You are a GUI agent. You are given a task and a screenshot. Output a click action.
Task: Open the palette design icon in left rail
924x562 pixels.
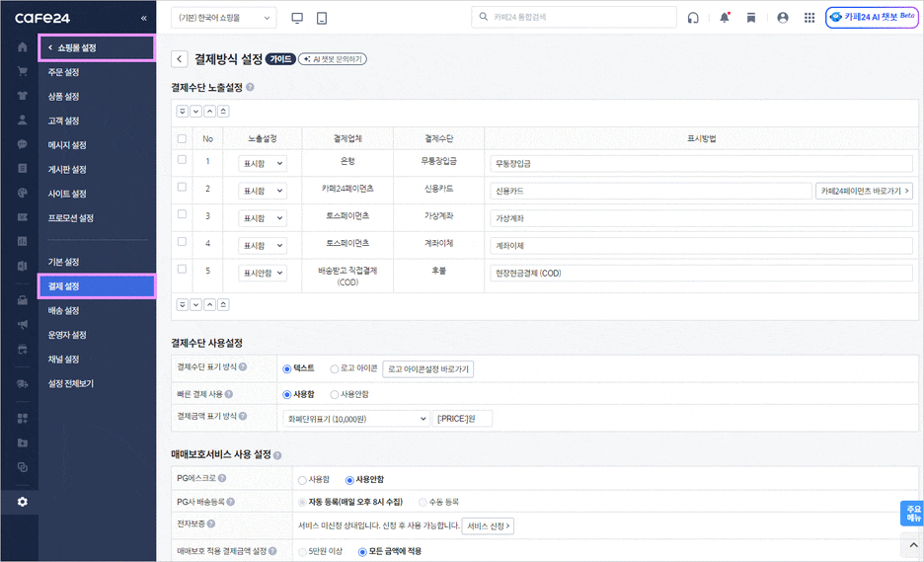(23, 193)
